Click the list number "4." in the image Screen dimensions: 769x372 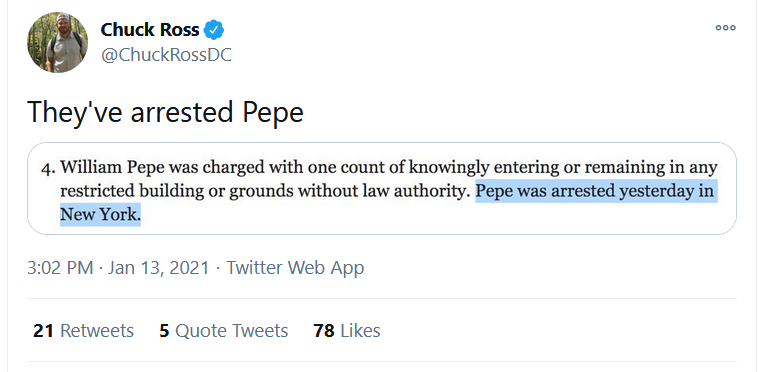point(48,169)
